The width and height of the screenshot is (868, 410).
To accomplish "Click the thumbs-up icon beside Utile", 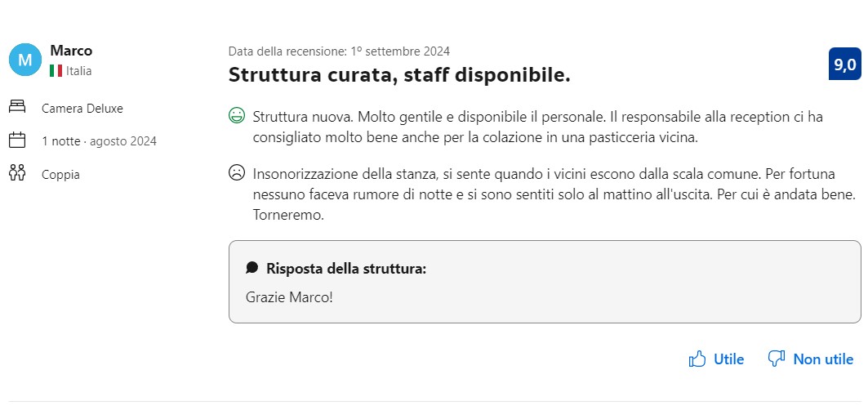I will coord(697,359).
